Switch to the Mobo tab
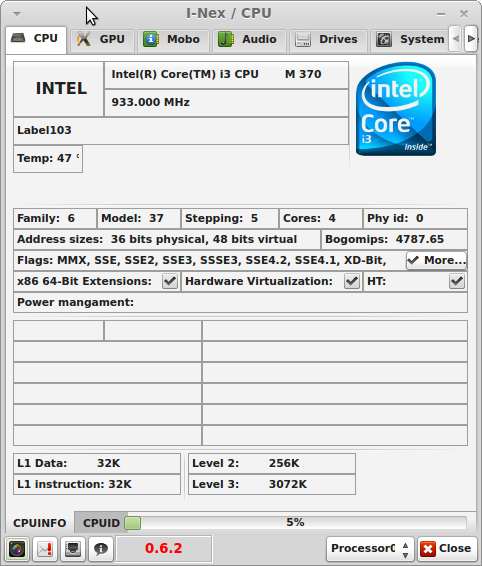The height and width of the screenshot is (566, 482). click(173, 40)
